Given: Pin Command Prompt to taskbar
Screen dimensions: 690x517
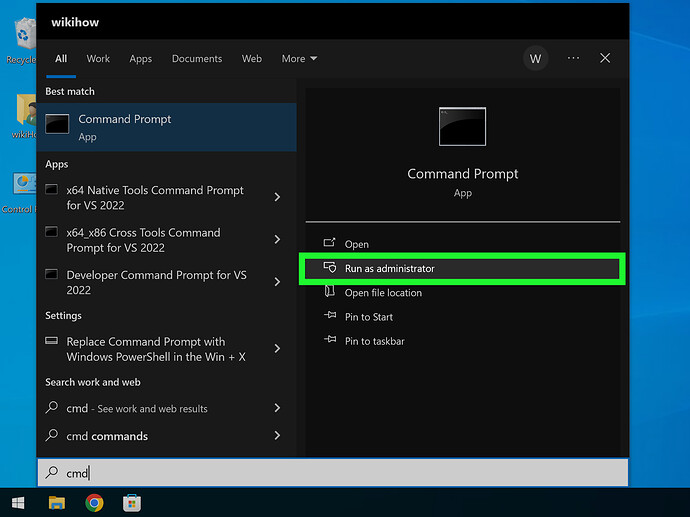Looking at the screenshot, I should (x=374, y=341).
